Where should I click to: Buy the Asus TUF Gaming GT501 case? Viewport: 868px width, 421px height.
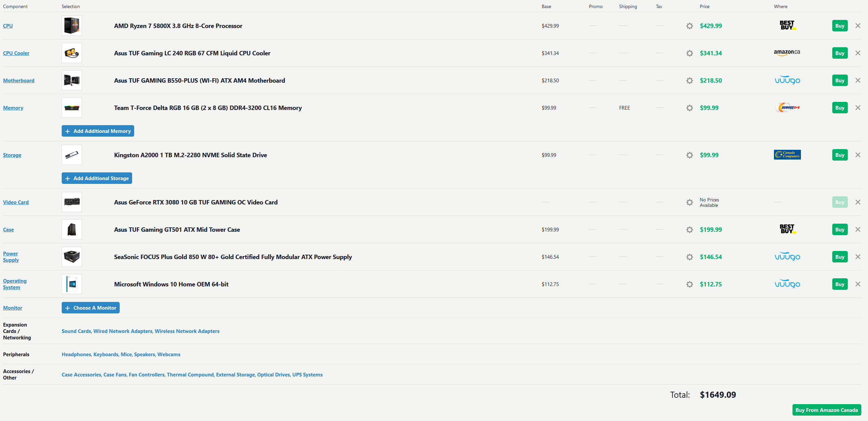click(x=839, y=230)
